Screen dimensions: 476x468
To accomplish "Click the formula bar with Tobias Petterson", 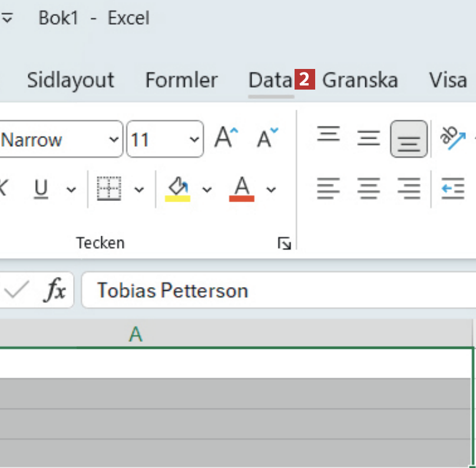I will click(x=277, y=290).
